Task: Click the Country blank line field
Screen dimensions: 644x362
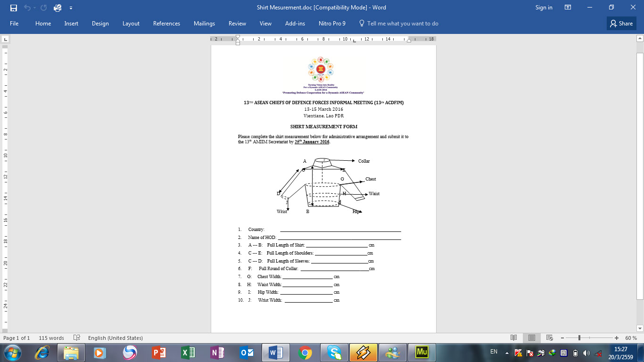Action: tap(340, 230)
